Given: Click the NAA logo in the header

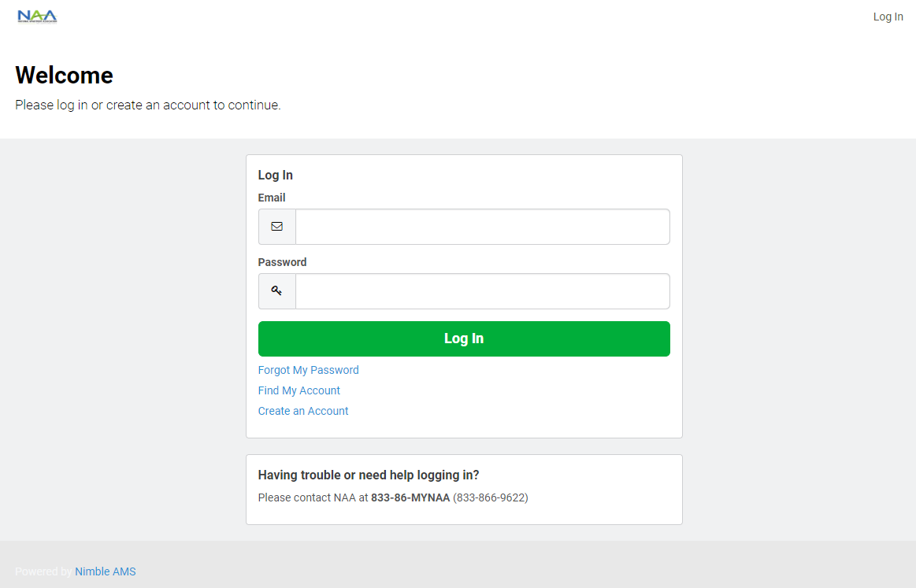Looking at the screenshot, I should click(x=37, y=17).
